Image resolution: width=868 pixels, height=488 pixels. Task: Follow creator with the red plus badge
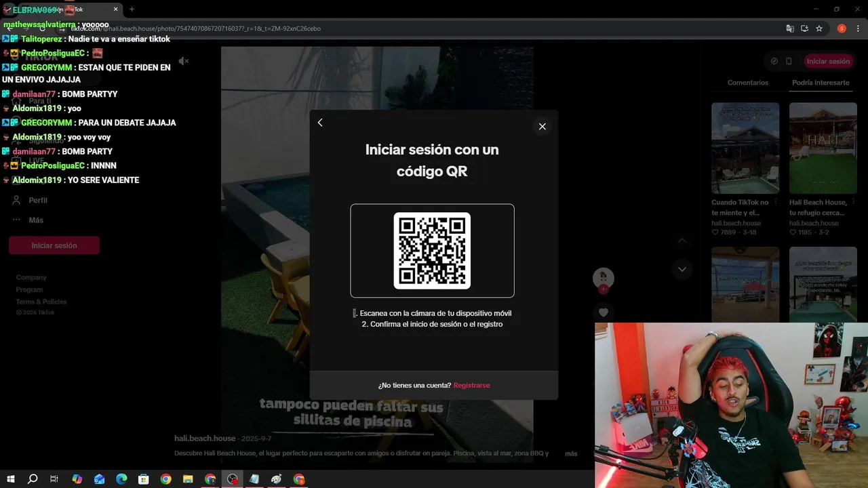tap(604, 289)
